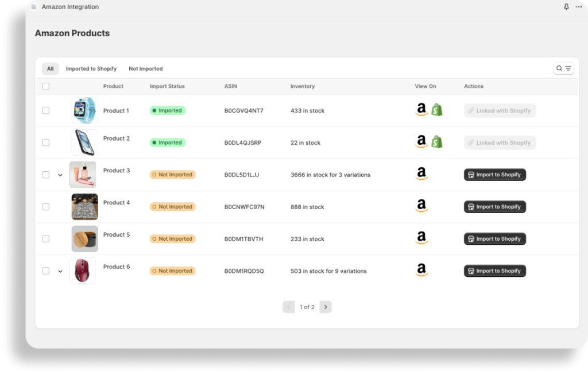Viewport: 588px width, 374px height.
Task: Open Shopify listing for Product 2
Action: (x=437, y=142)
